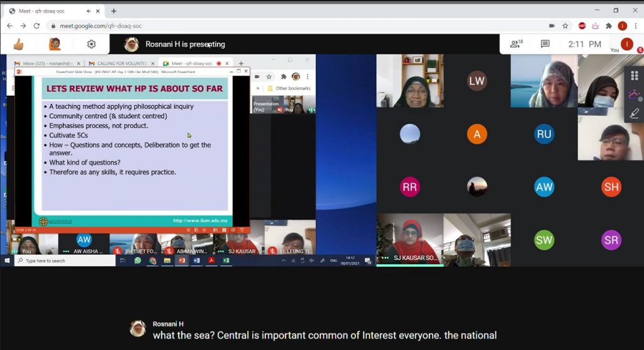Select the Meet - qfr-doaq-soc browser tab
Image resolution: width=644 pixels, height=350 pixels.
click(53, 11)
